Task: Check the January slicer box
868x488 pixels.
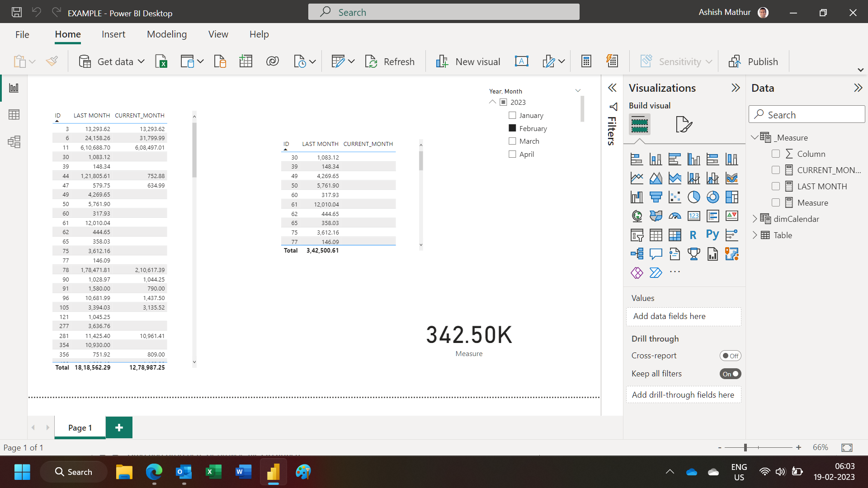Action: pos(512,115)
